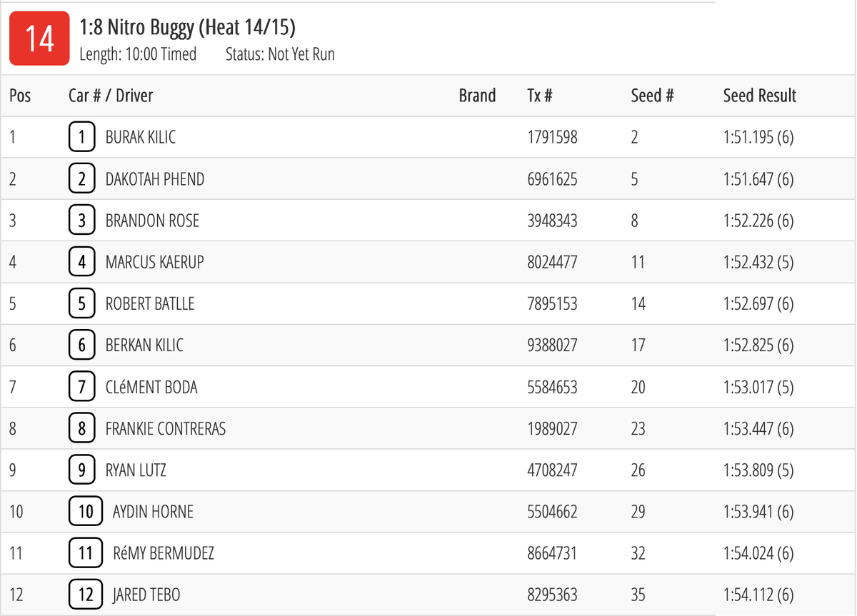Click car number 10 badge icon
Image resolution: width=857 pixels, height=616 pixels.
(x=86, y=512)
